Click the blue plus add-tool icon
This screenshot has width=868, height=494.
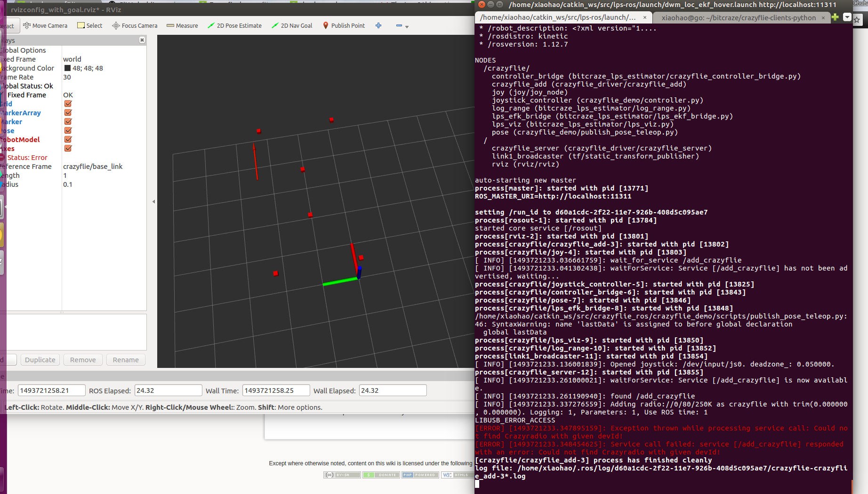tap(378, 25)
